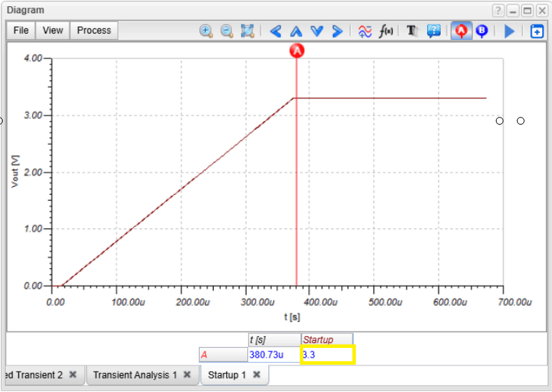Click the zoom in magnifier icon
Screen dimensions: 552x392
click(x=206, y=31)
